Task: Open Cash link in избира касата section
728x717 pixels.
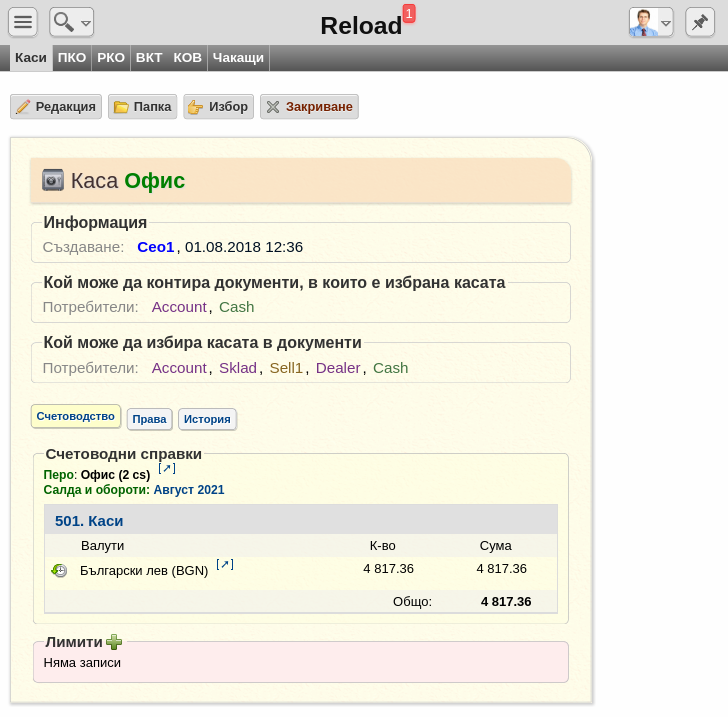Action: click(390, 368)
